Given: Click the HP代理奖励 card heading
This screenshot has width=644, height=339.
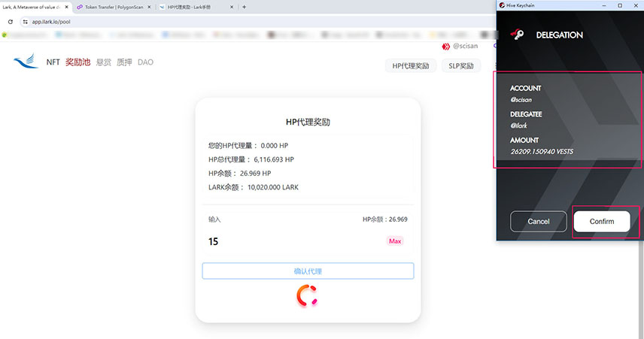Looking at the screenshot, I should [308, 122].
